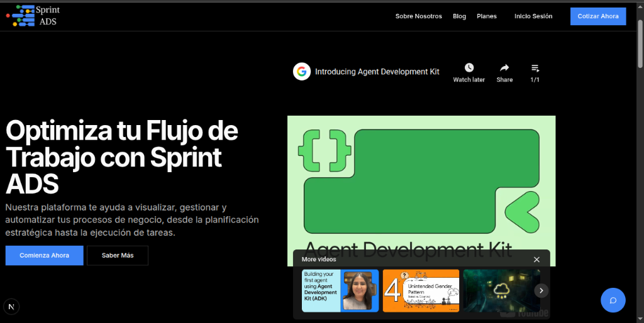Click the Comienza Ahora button
644x323 pixels.
45,255
